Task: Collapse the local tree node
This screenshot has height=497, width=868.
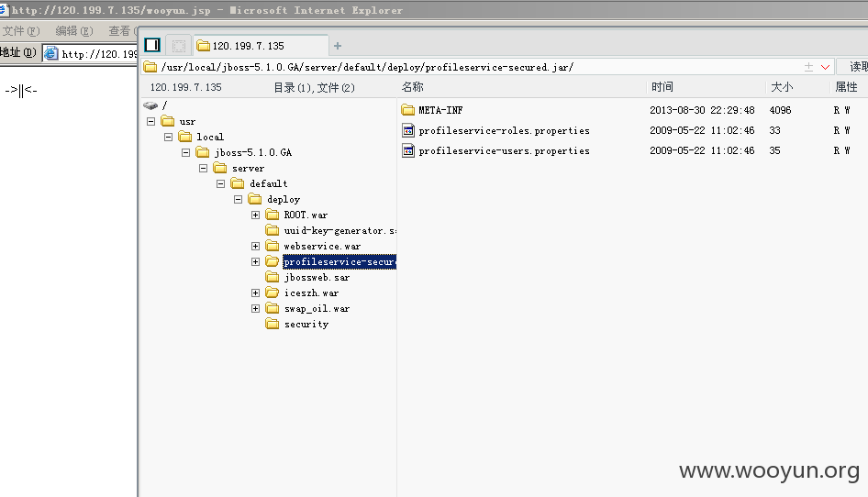Action: click(168, 137)
